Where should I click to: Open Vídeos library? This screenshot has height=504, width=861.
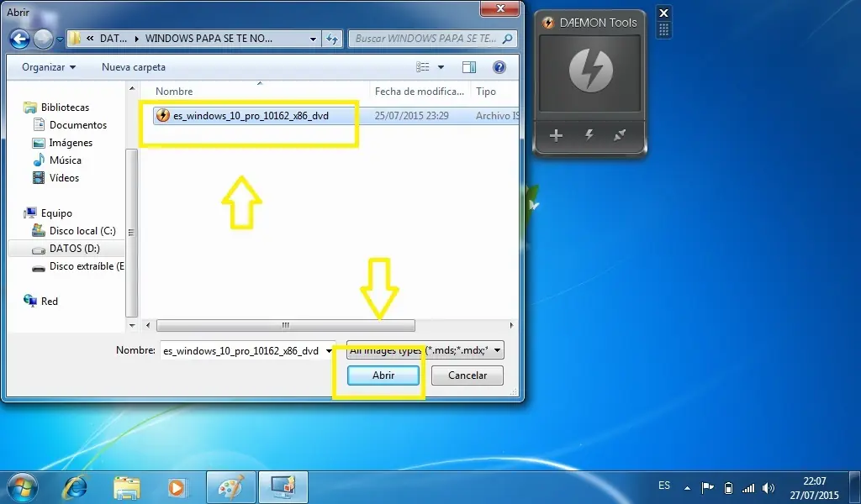tap(64, 178)
